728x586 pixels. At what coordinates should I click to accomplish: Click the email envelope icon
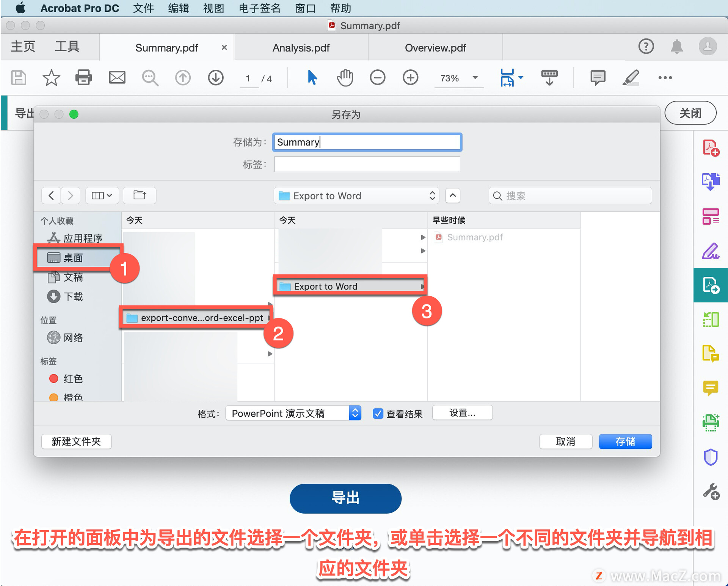click(117, 78)
